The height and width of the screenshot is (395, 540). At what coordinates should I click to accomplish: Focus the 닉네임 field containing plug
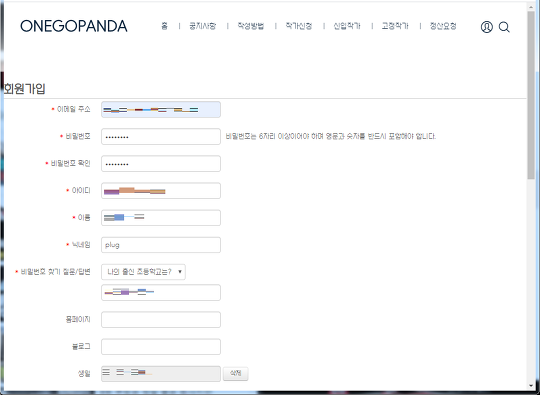161,245
